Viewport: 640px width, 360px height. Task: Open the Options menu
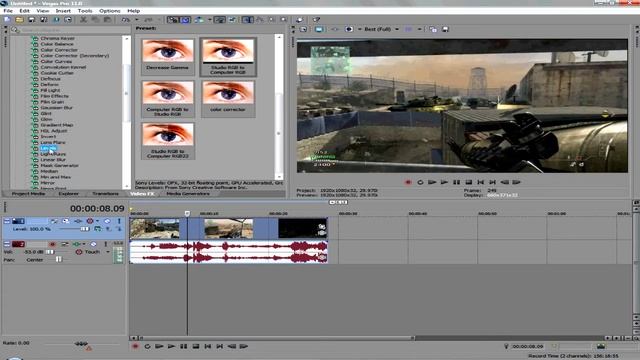click(x=109, y=11)
